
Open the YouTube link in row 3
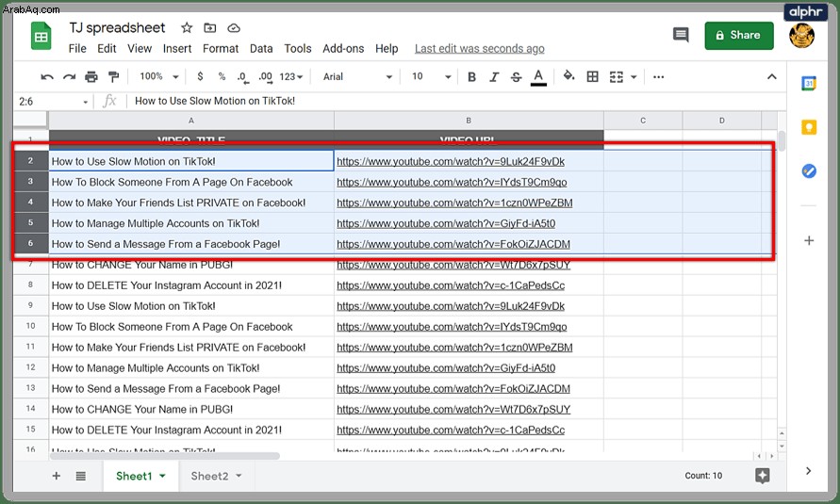[x=452, y=183]
